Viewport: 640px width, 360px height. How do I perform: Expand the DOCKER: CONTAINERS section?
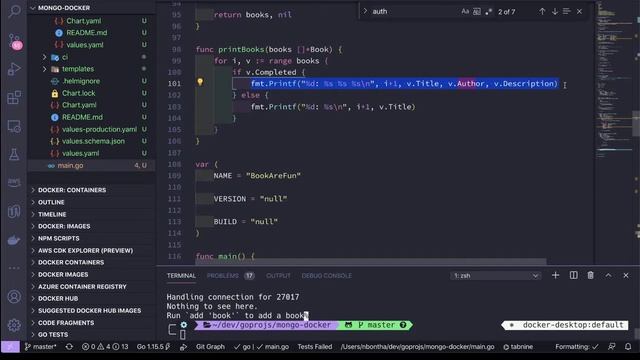tap(72, 190)
